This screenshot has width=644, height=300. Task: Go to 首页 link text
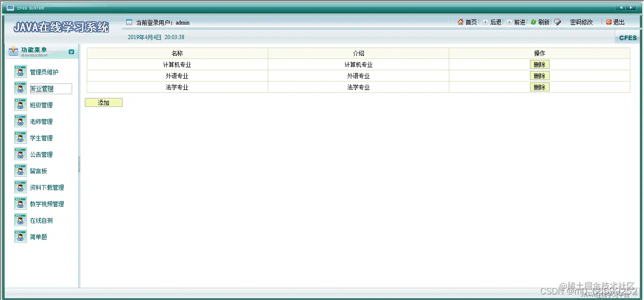[471, 22]
